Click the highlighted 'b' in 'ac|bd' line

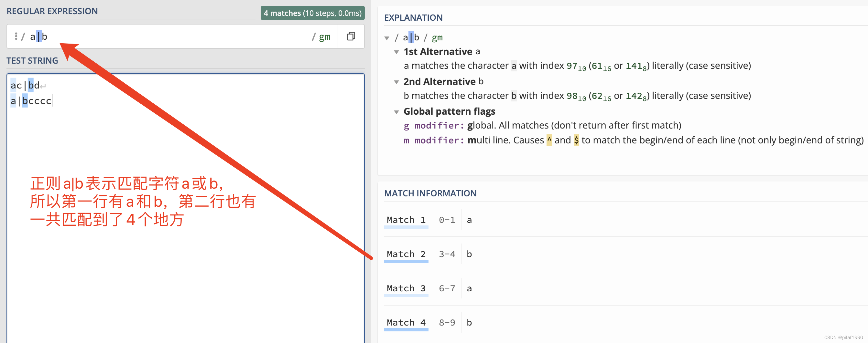[x=31, y=85]
